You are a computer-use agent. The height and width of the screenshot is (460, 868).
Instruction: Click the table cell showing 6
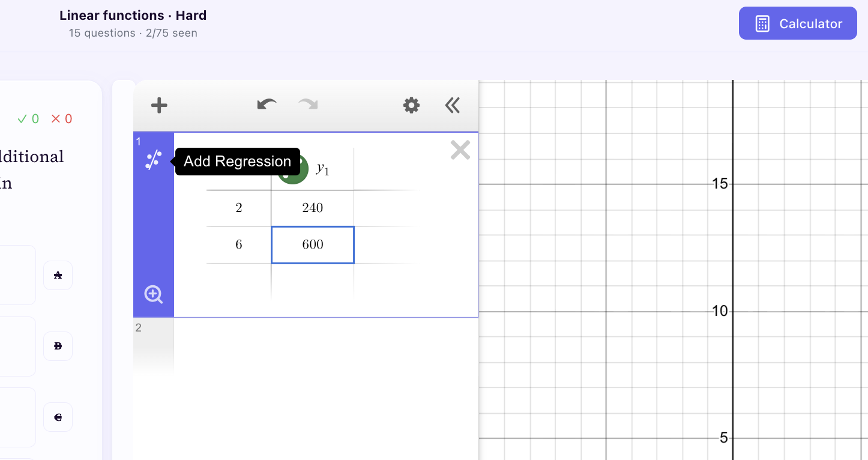point(238,244)
